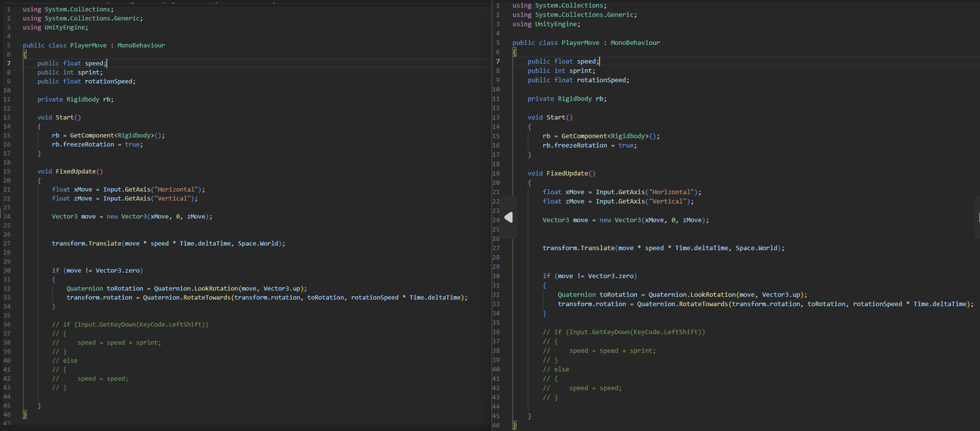This screenshot has width=980, height=431.
Task: Click 'transform.Translate' call in left editor
Action: [86, 243]
